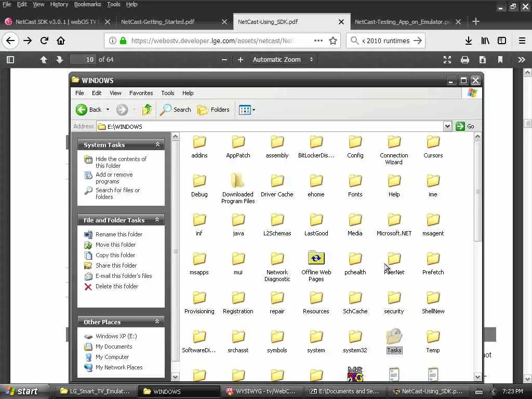
Task: Select the Prefetch folder
Action: pos(433,263)
